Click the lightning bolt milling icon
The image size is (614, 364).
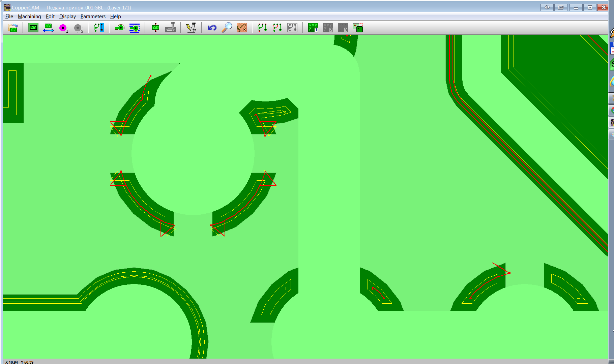(191, 28)
